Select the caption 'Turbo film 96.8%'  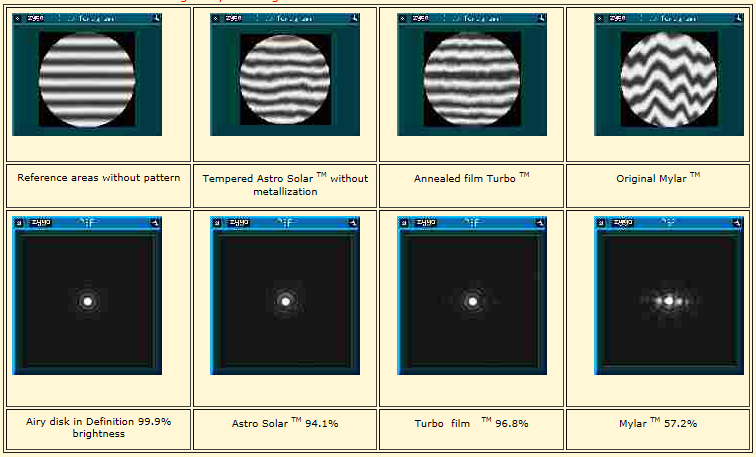click(472, 423)
